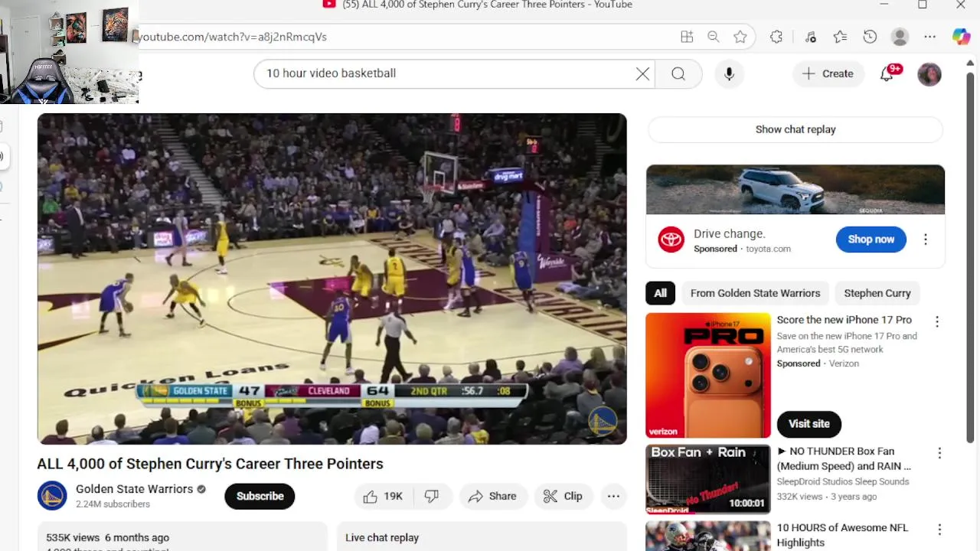
Task: Click the magnifier search button
Action: [x=678, y=73]
